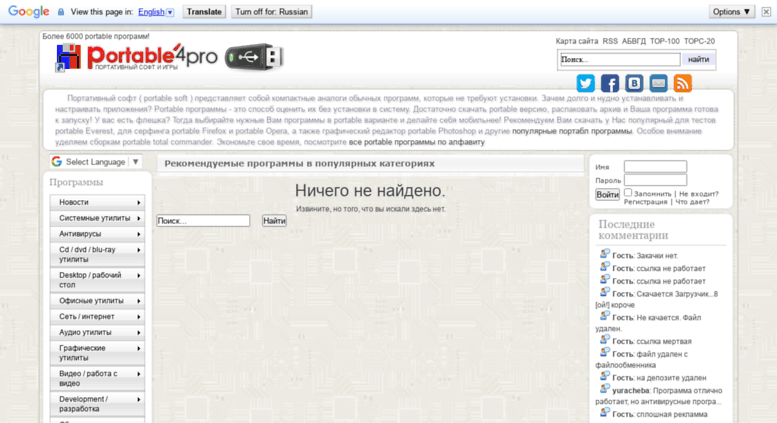This screenshot has height=423, width=777.
Task: Click the avatar icon beside yuracheba comment
Action: point(605,389)
